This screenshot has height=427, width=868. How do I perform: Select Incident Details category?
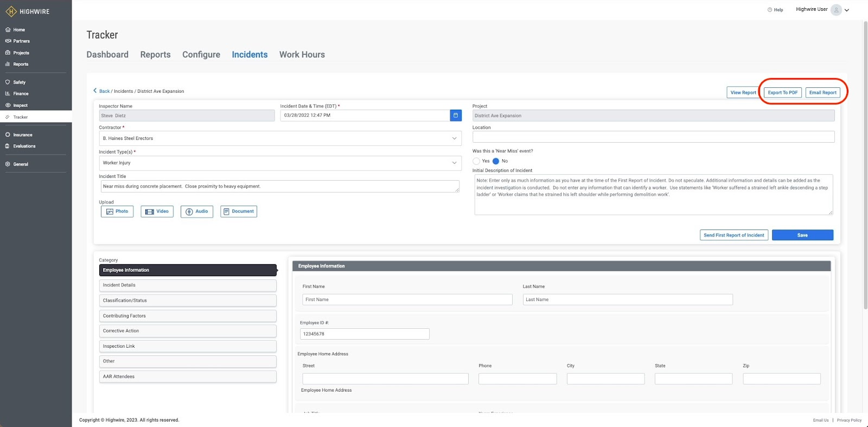[188, 285]
